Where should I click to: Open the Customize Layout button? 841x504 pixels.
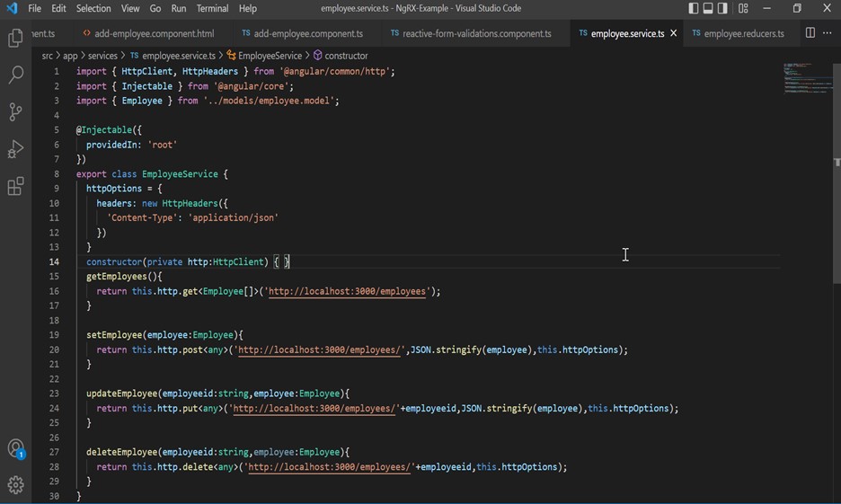point(743,8)
